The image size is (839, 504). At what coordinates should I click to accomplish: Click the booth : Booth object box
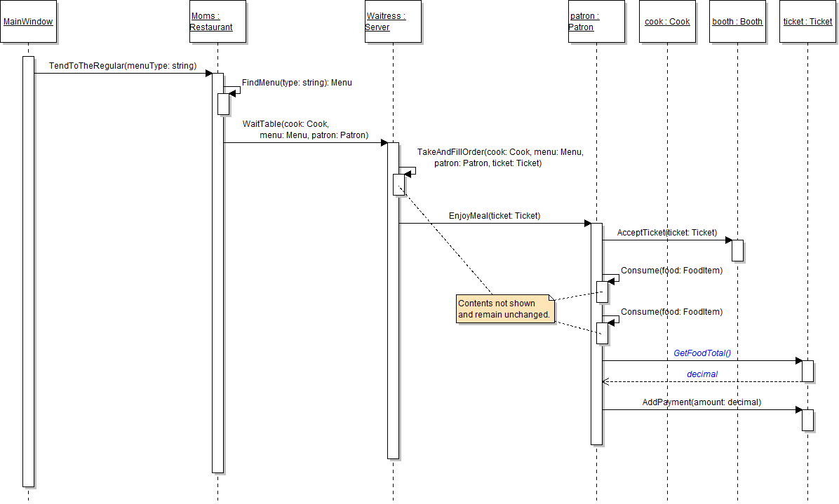[x=737, y=22]
